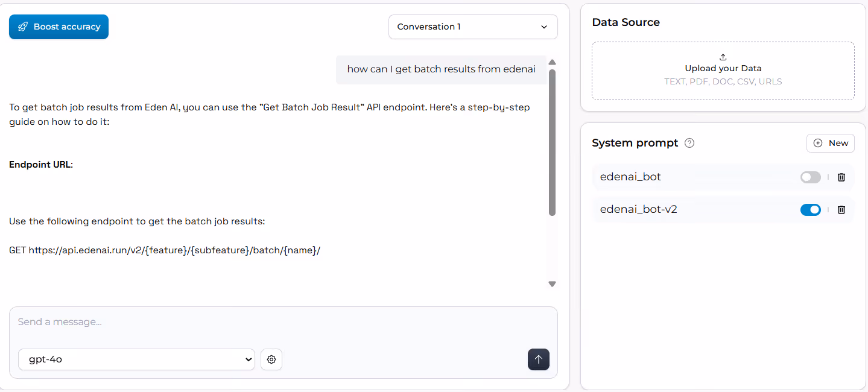868x392 pixels.
Task: Create a New system prompt
Action: click(831, 143)
